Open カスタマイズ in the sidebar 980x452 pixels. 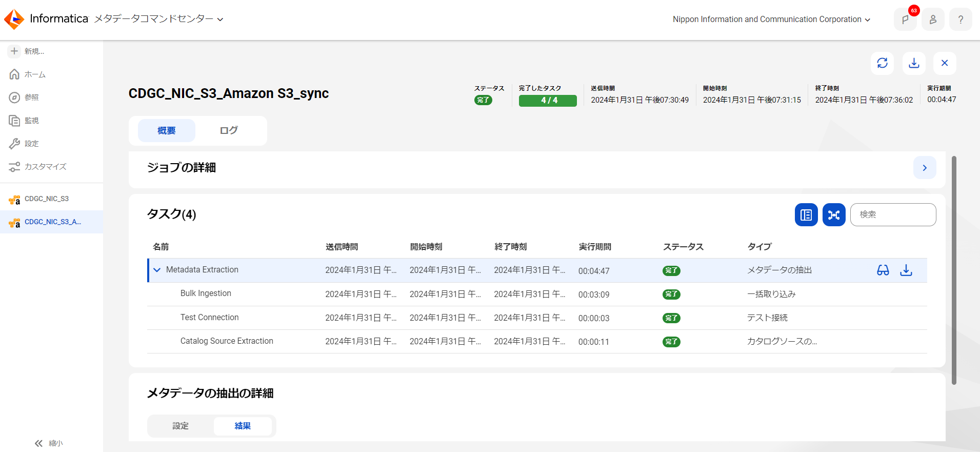[38, 167]
